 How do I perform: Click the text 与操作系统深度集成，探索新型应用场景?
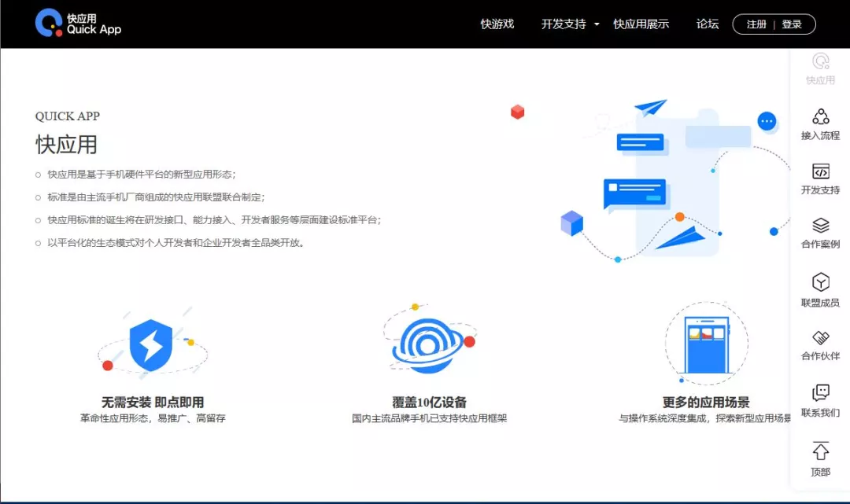coord(704,418)
